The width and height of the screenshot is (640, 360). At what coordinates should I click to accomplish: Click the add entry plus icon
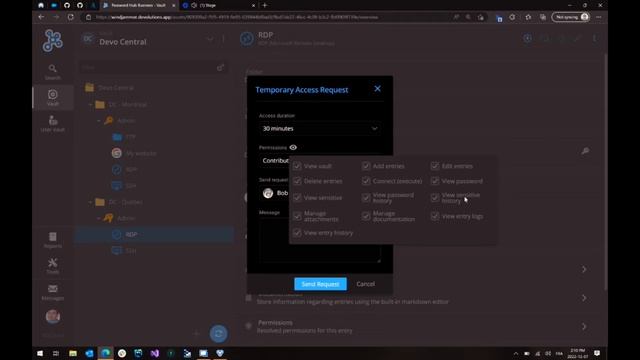pyautogui.click(x=196, y=333)
